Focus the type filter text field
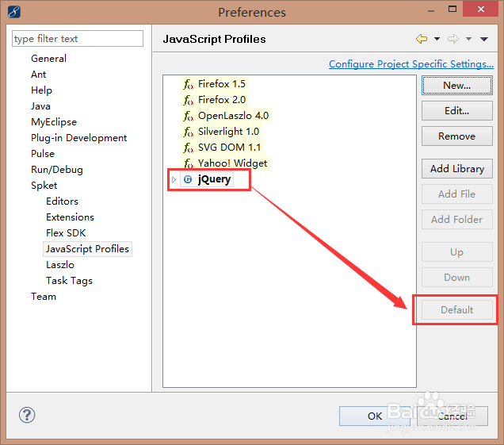The image size is (504, 445). 78,39
